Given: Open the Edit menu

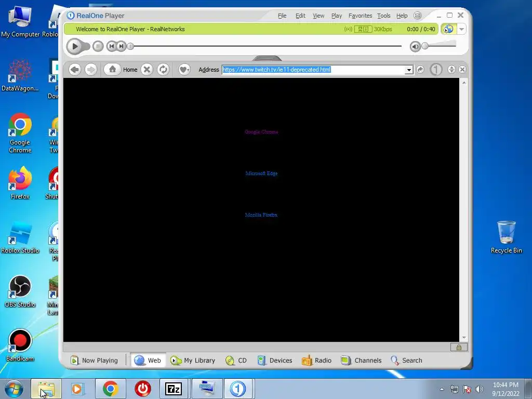Looking at the screenshot, I should coord(300,16).
